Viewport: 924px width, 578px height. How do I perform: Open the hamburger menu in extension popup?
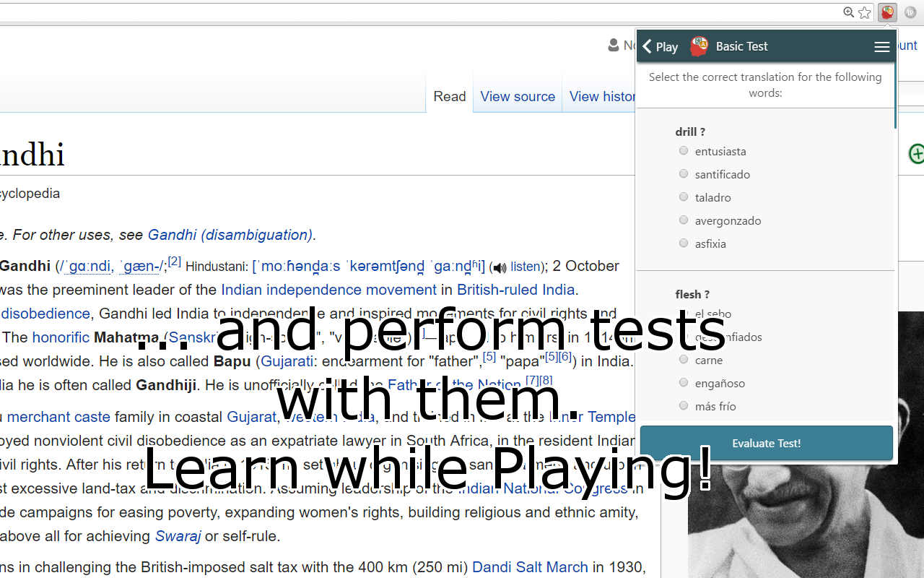pyautogui.click(x=881, y=47)
